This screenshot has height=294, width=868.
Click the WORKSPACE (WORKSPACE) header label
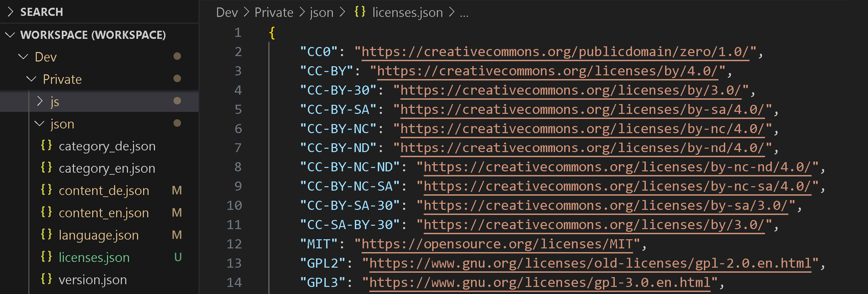click(93, 35)
